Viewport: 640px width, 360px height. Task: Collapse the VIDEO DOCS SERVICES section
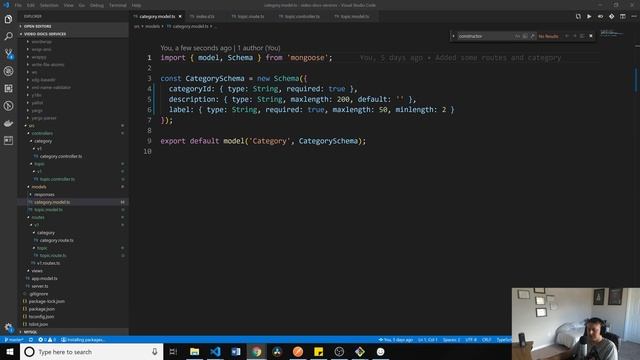(73, 34)
